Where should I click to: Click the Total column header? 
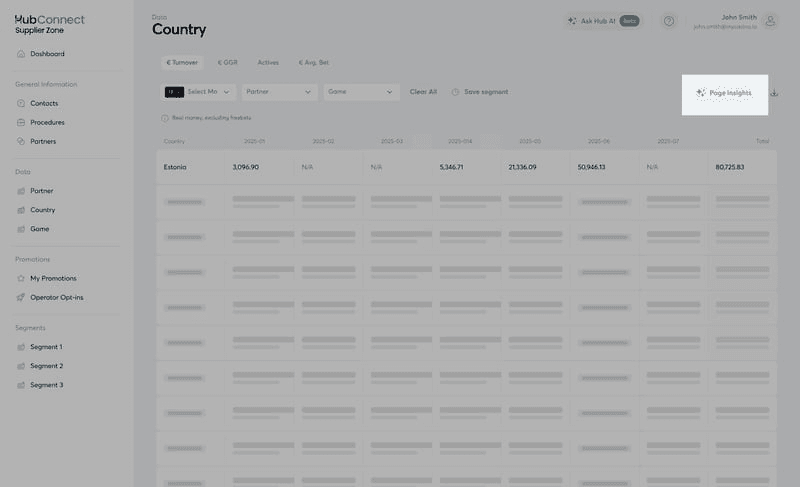(762, 141)
